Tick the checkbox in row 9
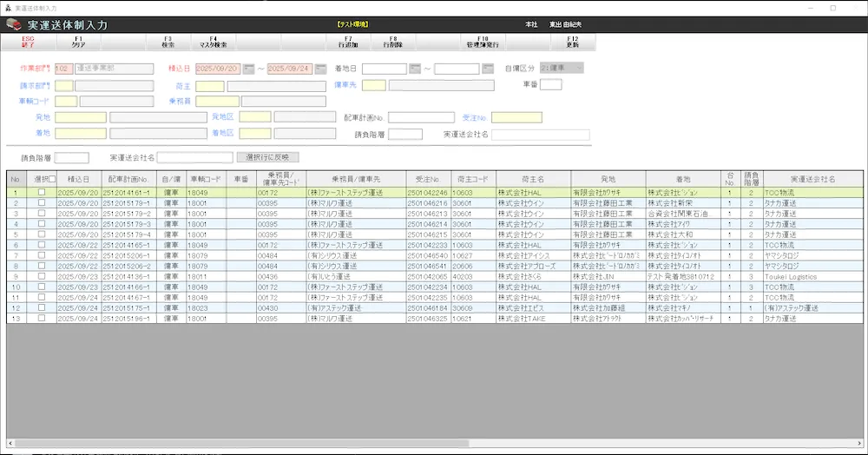 [42, 277]
